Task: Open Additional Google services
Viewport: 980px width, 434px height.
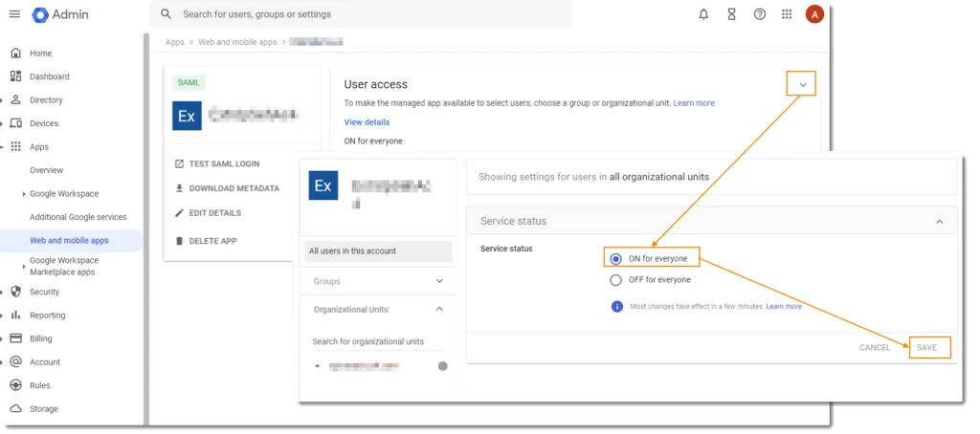Action: click(78, 217)
